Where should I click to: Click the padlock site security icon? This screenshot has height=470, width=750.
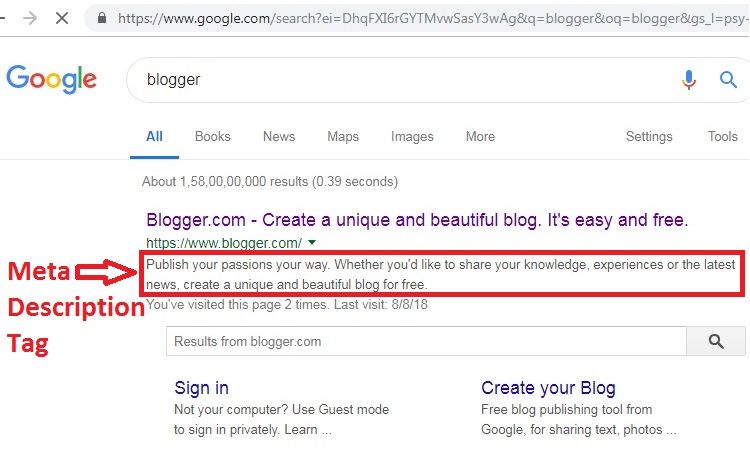pyautogui.click(x=101, y=18)
